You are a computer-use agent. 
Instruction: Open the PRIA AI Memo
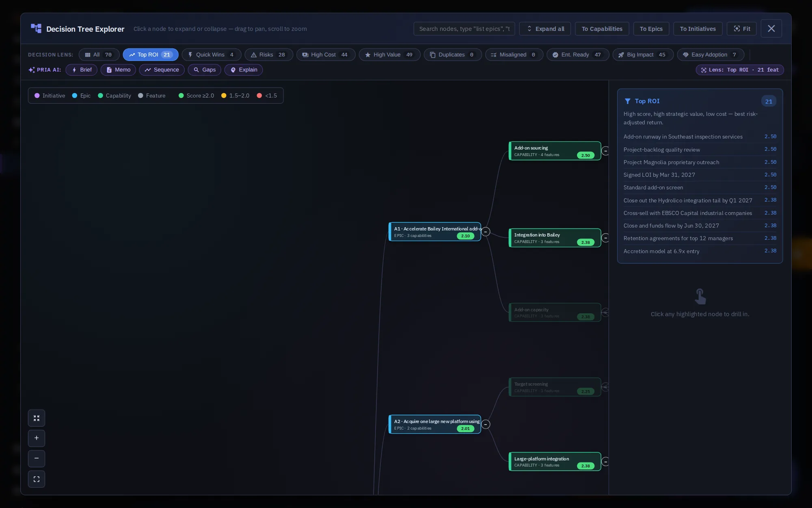pyautogui.click(x=118, y=70)
